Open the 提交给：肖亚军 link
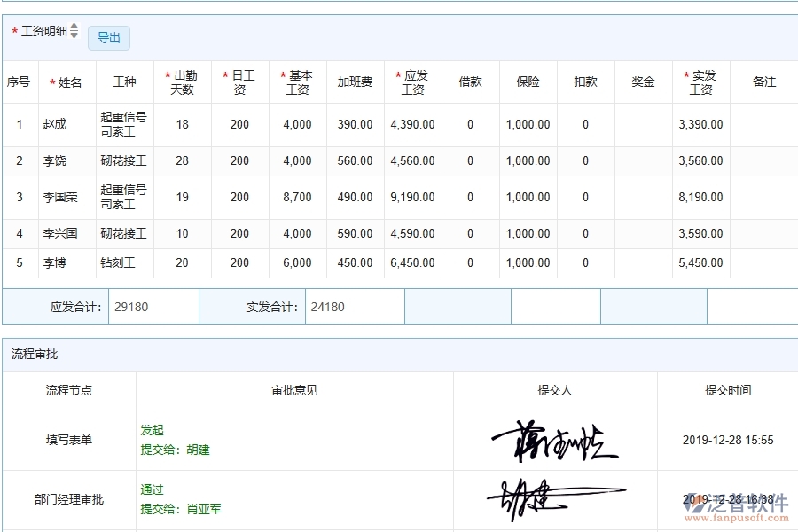This screenshot has width=798, height=532. (177, 508)
